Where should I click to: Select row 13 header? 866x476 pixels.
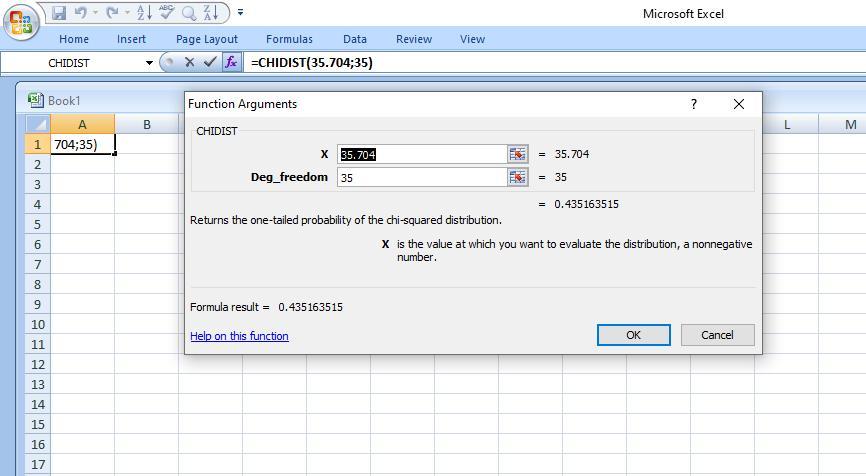[x=38, y=384]
